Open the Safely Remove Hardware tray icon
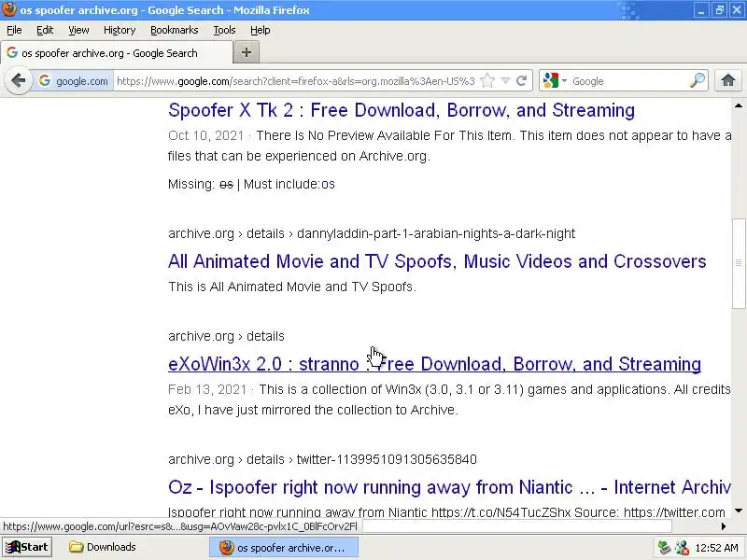The height and width of the screenshot is (560, 747). (664, 547)
